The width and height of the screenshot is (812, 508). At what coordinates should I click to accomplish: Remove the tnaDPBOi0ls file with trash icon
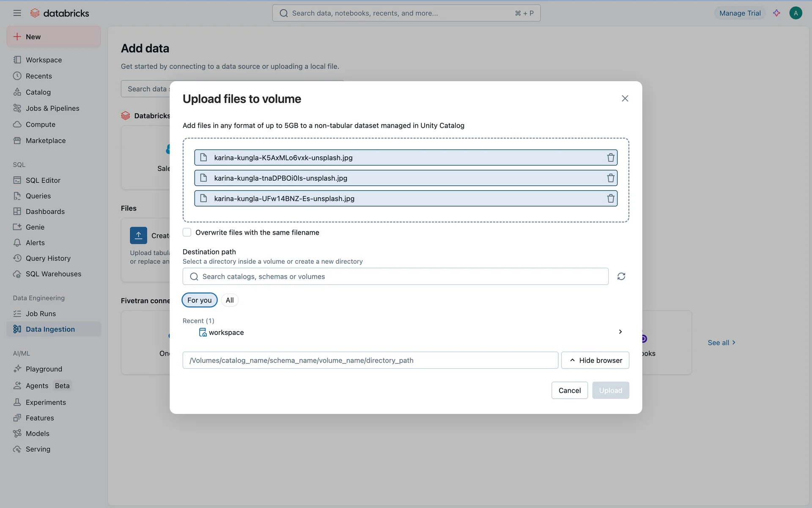coord(610,178)
